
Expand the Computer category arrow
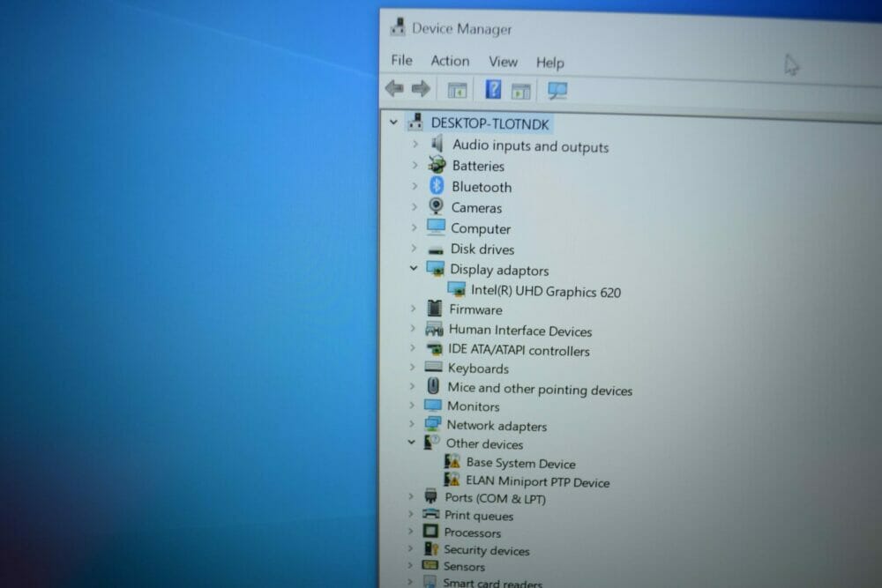pyautogui.click(x=414, y=227)
